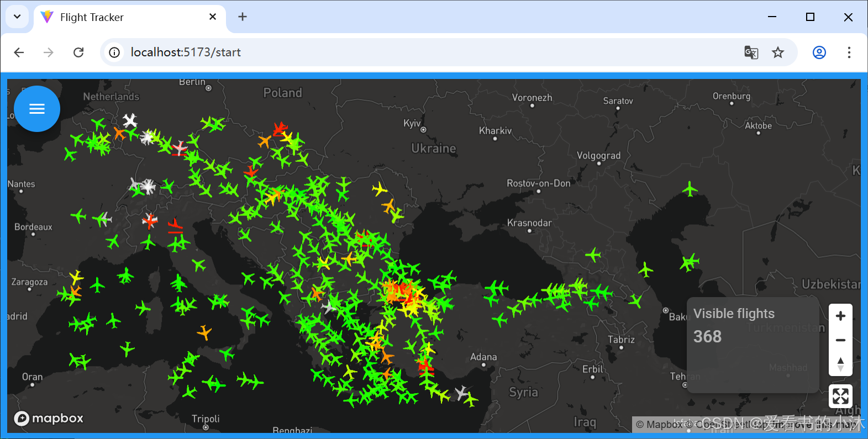Click the Ukraine country label
This screenshot has height=439, width=868.
tap(434, 149)
